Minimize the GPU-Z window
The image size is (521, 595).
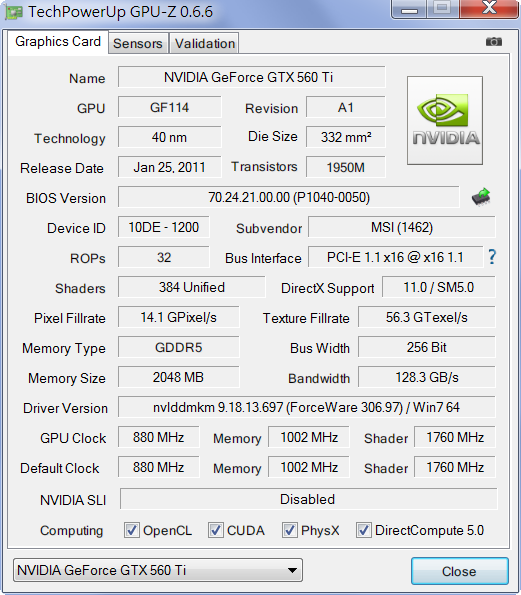(409, 9)
